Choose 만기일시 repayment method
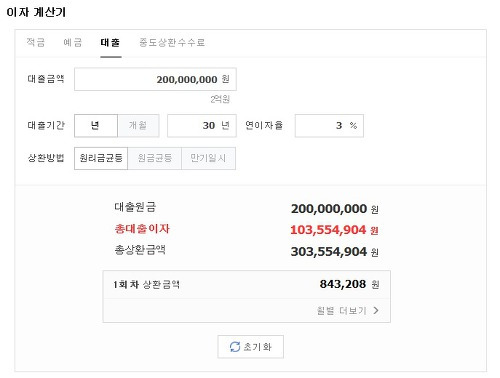The width and height of the screenshot is (500, 378). pyautogui.click(x=208, y=158)
